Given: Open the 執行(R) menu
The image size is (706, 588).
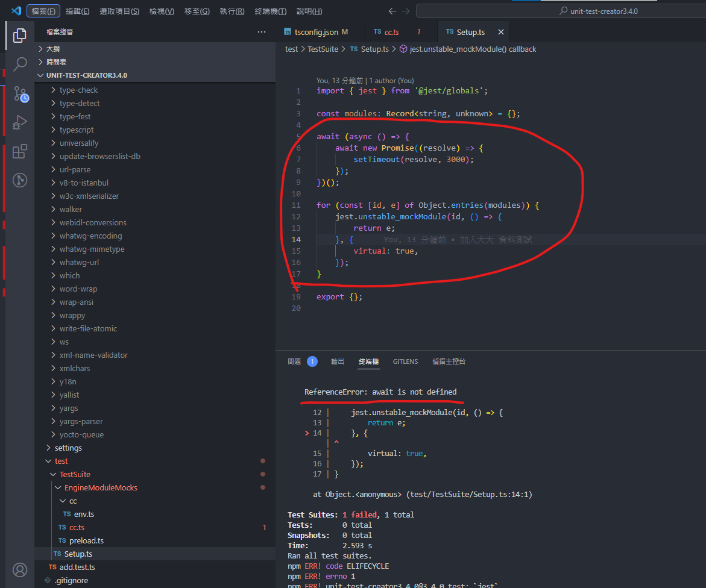Looking at the screenshot, I should [x=232, y=11].
